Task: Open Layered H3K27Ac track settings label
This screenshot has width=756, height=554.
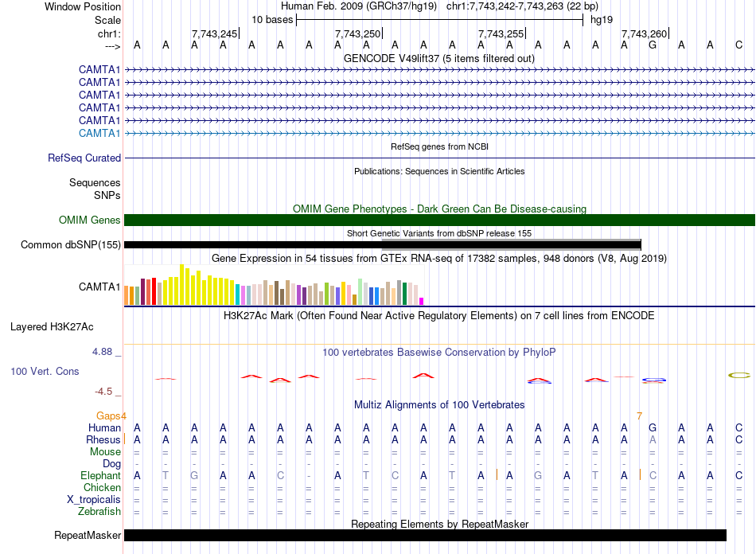Action: pyautogui.click(x=52, y=327)
